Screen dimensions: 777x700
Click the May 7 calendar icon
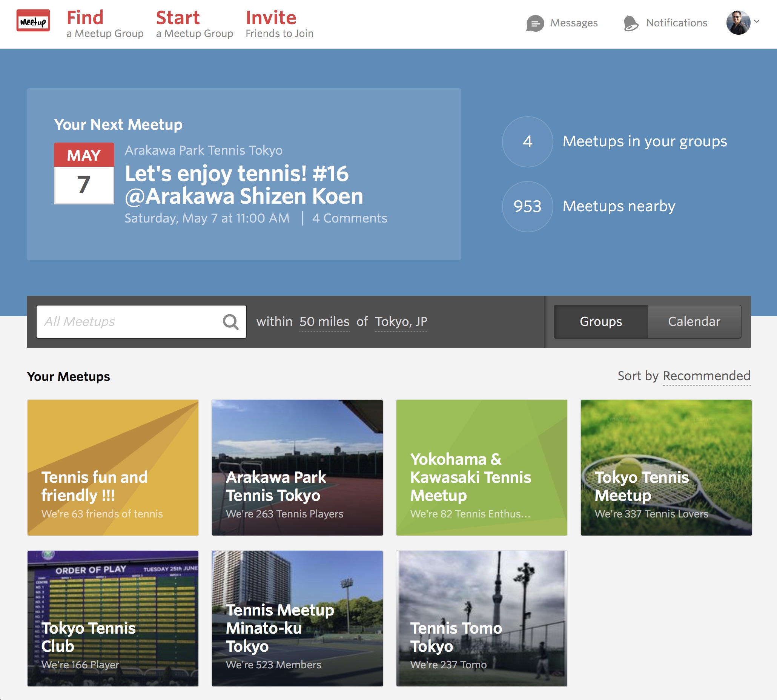(x=84, y=173)
